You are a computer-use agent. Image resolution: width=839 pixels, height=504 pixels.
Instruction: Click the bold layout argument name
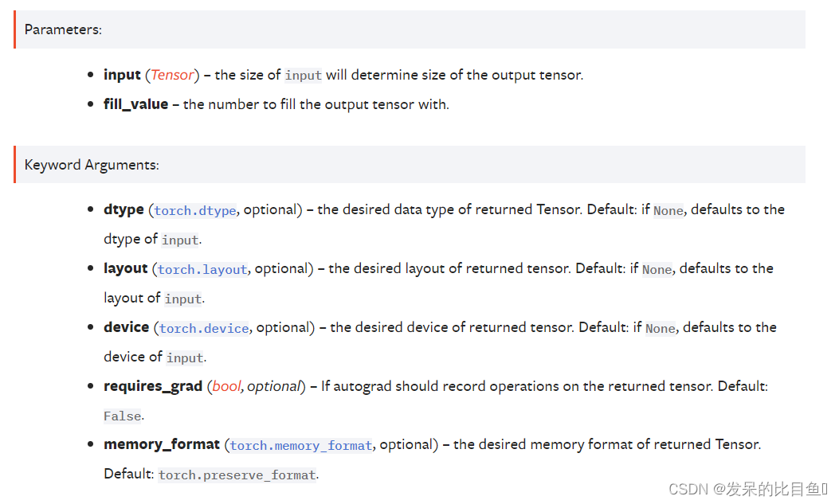click(x=125, y=268)
